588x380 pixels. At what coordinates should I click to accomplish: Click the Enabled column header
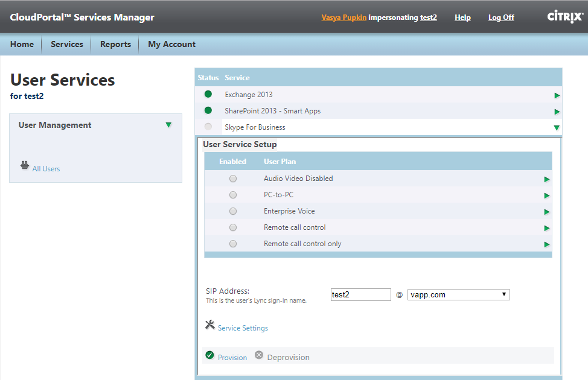(232, 162)
